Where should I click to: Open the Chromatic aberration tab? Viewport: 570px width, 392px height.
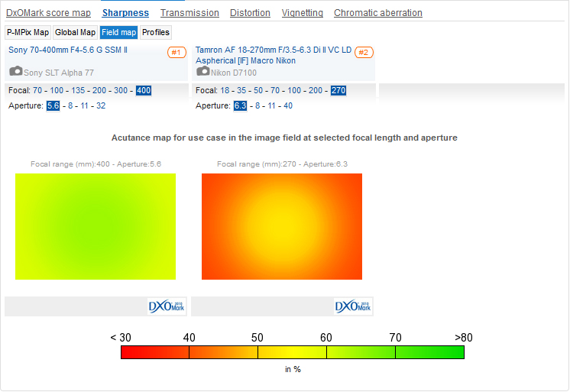(378, 13)
